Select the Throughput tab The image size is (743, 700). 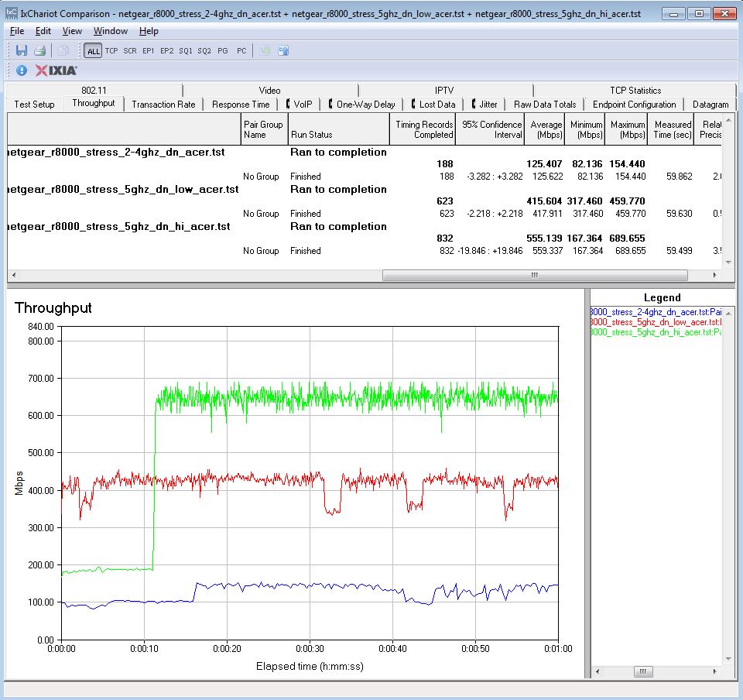click(94, 103)
